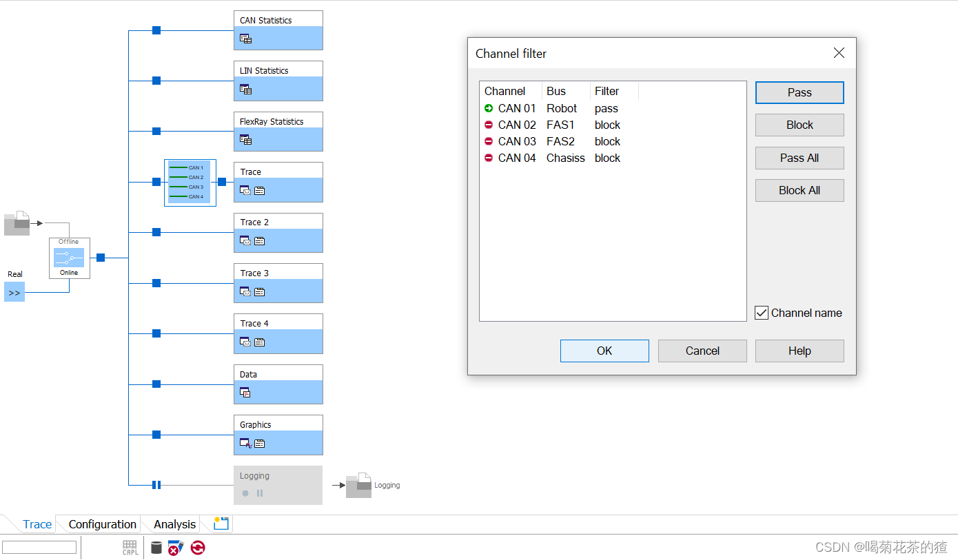
Task: Click the clear-window red X toolbar icon
Action: 176,548
